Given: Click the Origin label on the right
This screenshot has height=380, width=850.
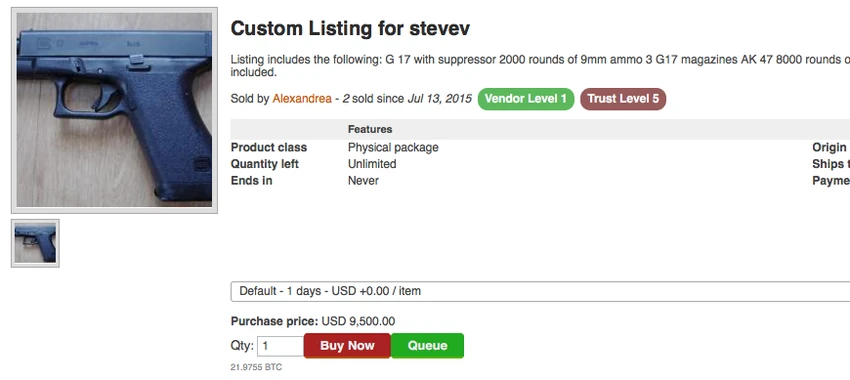Looking at the screenshot, I should (x=829, y=147).
